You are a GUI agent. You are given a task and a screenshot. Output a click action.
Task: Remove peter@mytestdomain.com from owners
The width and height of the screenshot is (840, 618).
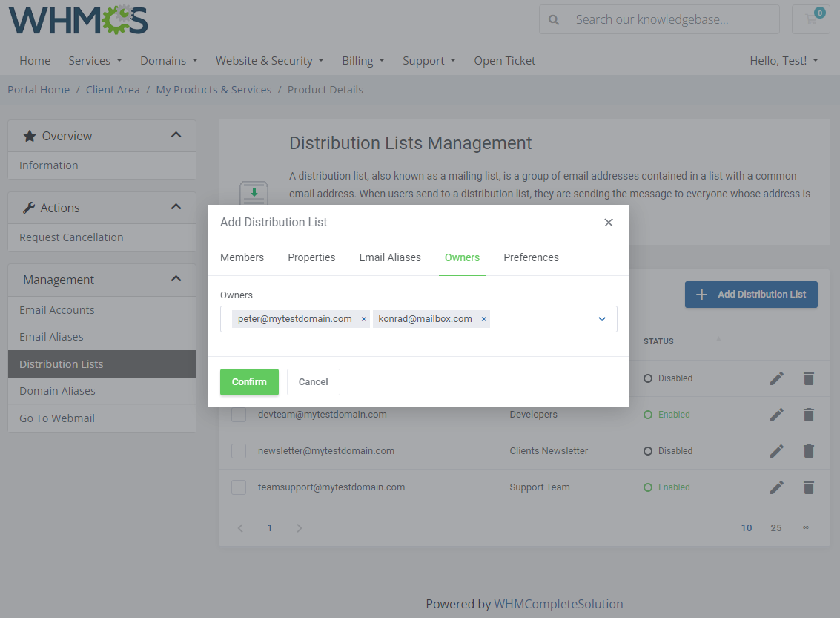(363, 319)
